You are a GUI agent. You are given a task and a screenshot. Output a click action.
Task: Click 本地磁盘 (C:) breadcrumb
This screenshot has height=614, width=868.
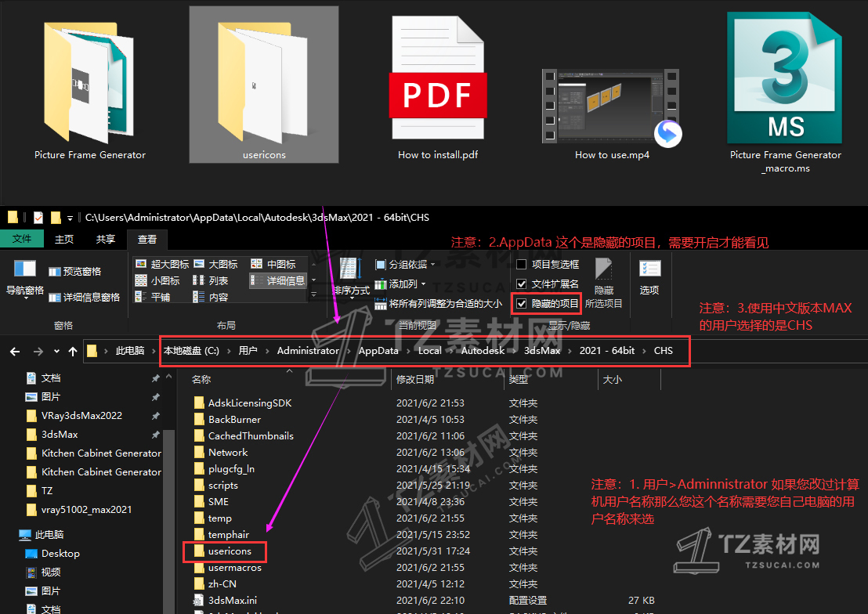click(191, 350)
